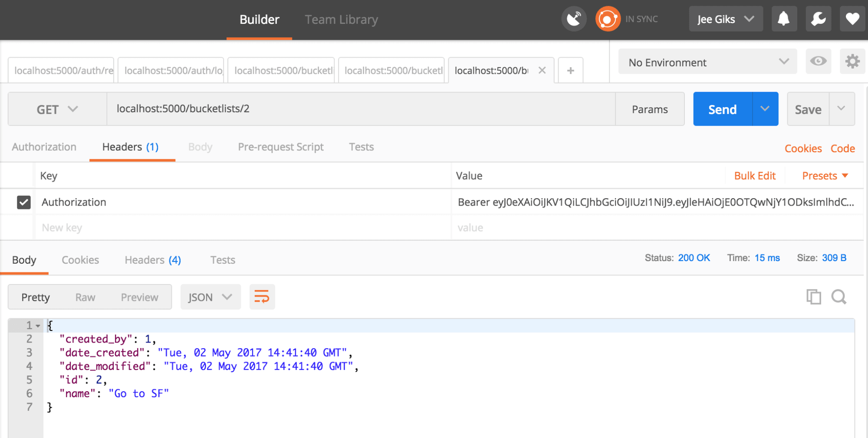Expand the Save button options arrow

842,109
